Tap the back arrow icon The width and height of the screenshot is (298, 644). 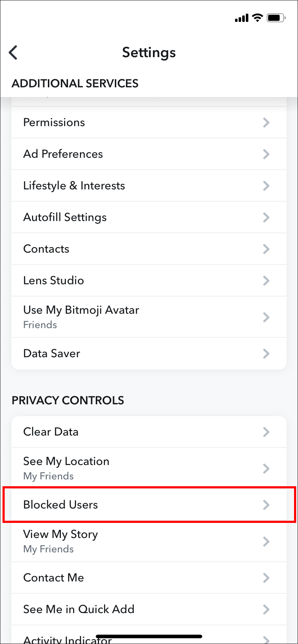[13, 52]
